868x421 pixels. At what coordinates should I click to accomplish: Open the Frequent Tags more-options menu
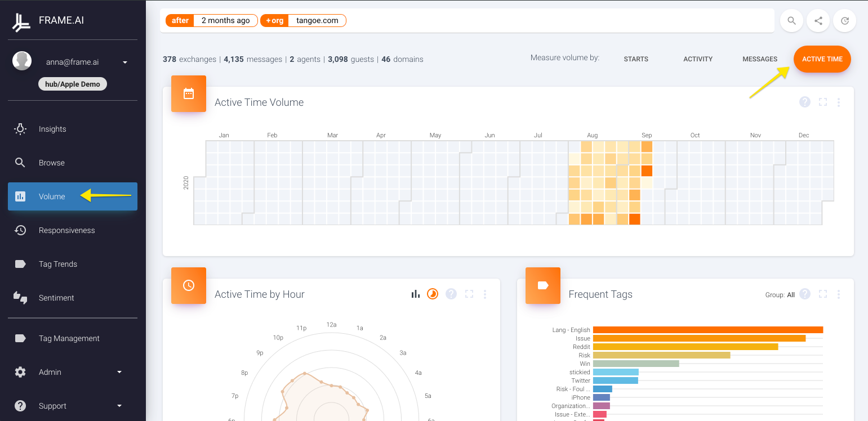(x=839, y=294)
